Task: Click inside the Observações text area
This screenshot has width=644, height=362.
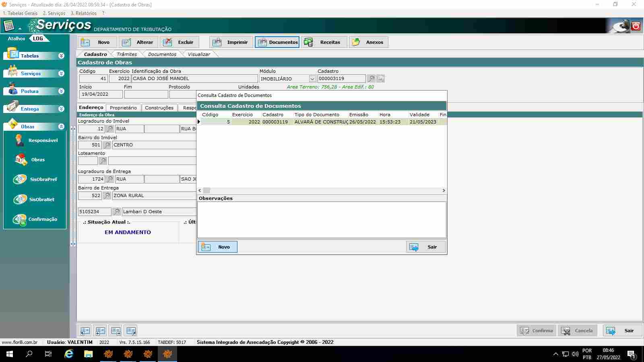Action: (321, 220)
